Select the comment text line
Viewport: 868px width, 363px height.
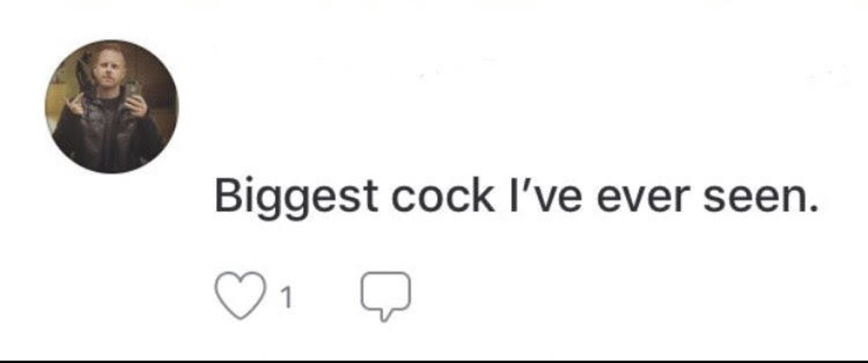(x=516, y=197)
